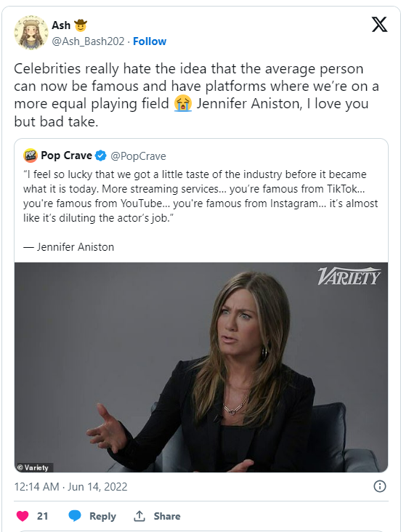
Task: Open the Pop Crave account name
Action: 66,156
